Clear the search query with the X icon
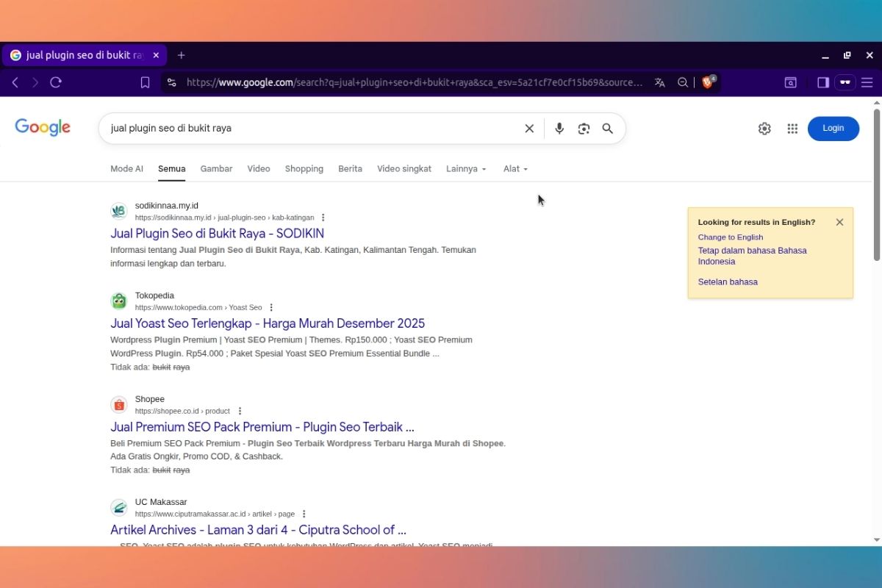The width and height of the screenshot is (882, 588). 529,128
